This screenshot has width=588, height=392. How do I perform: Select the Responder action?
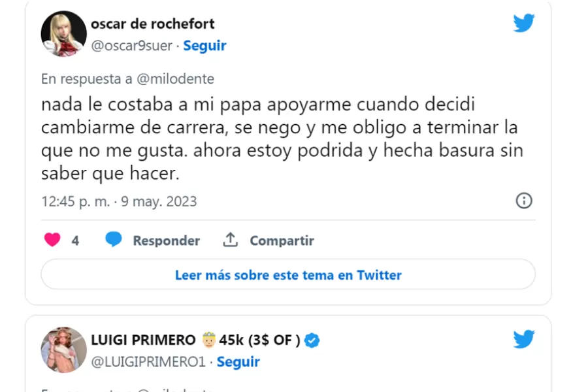coord(166,240)
